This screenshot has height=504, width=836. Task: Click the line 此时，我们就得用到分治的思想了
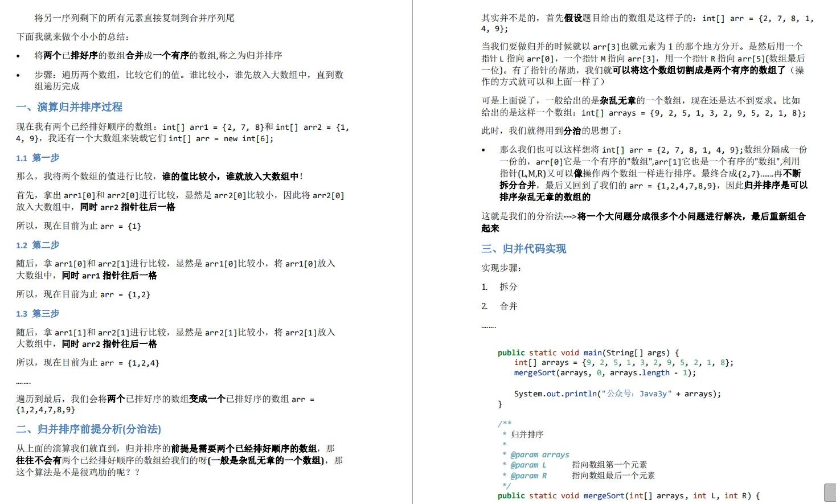click(551, 131)
